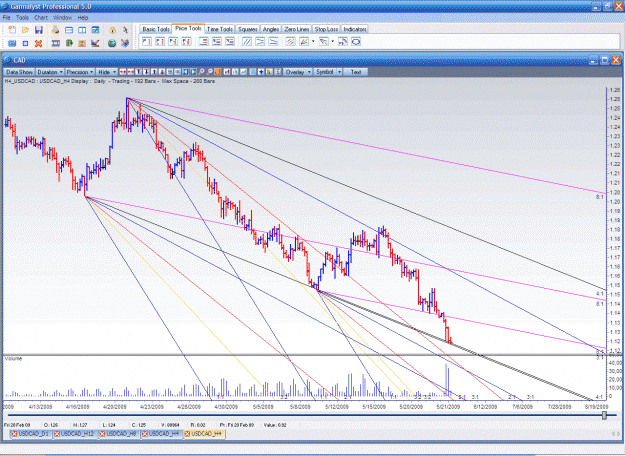Open the File menu
The width and height of the screenshot is (625, 456).
tap(7, 18)
